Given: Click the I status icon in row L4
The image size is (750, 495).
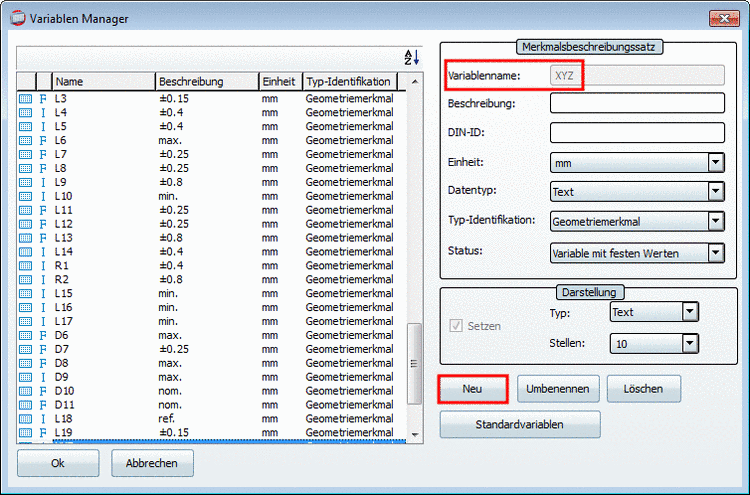Looking at the screenshot, I should coord(43,113).
